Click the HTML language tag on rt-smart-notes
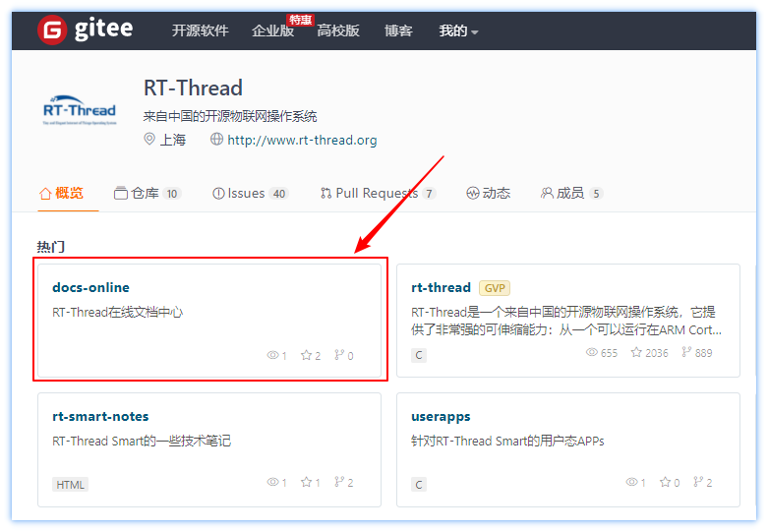The image size is (768, 532). [70, 485]
